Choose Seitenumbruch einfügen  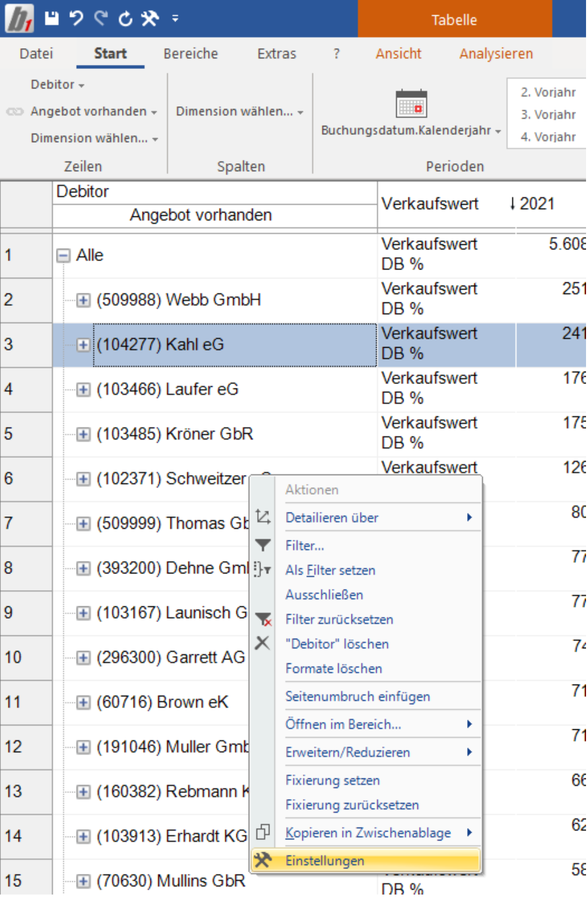tap(366, 696)
